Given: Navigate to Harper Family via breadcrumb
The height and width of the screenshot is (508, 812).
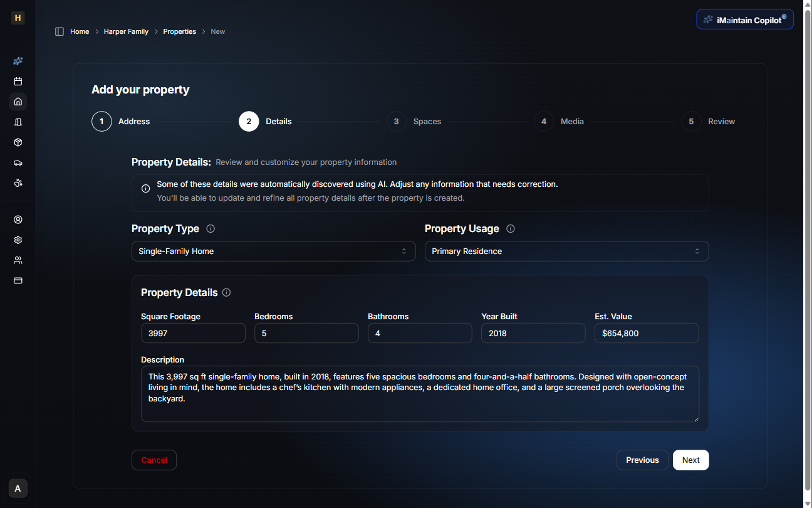Looking at the screenshot, I should 126,31.
